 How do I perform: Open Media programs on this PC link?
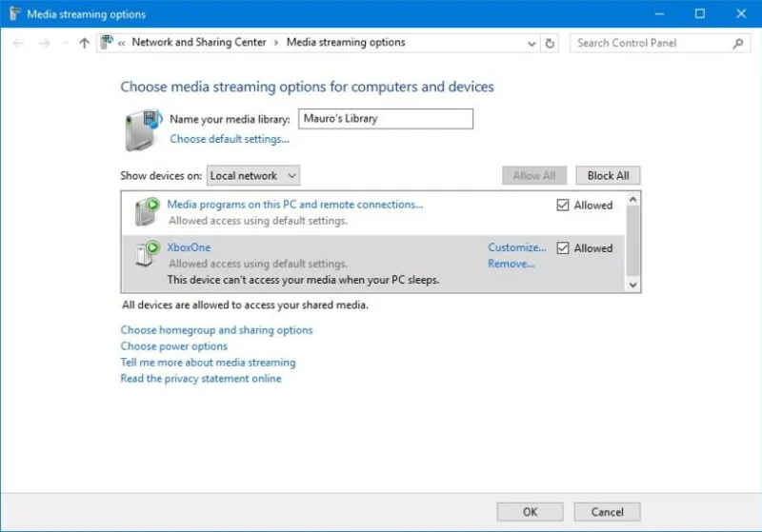[x=295, y=205]
